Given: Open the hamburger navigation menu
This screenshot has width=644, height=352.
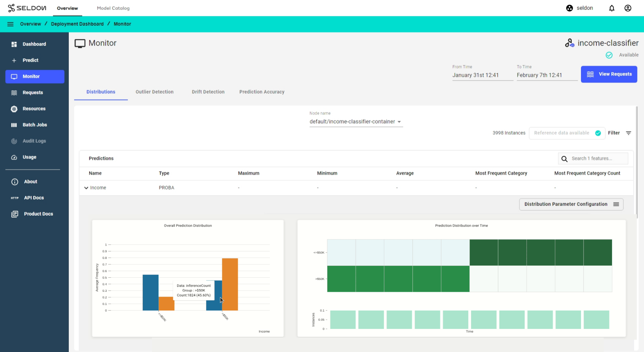Looking at the screenshot, I should (x=10, y=24).
